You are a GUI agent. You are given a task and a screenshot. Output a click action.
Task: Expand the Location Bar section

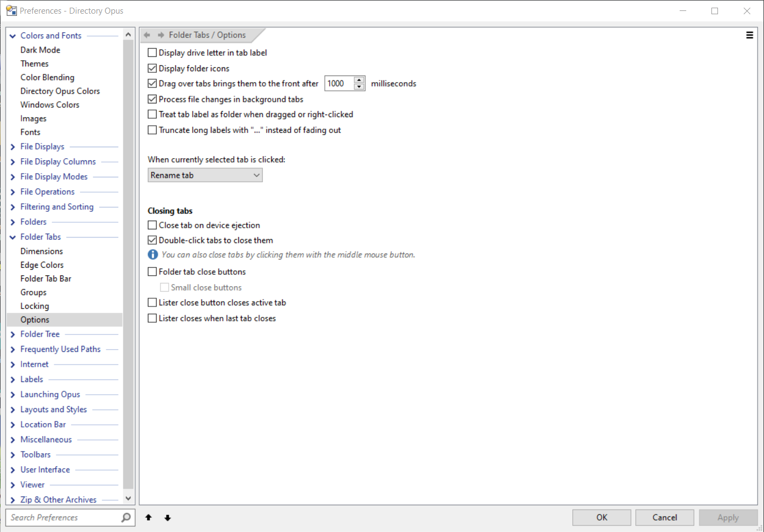[x=13, y=425]
